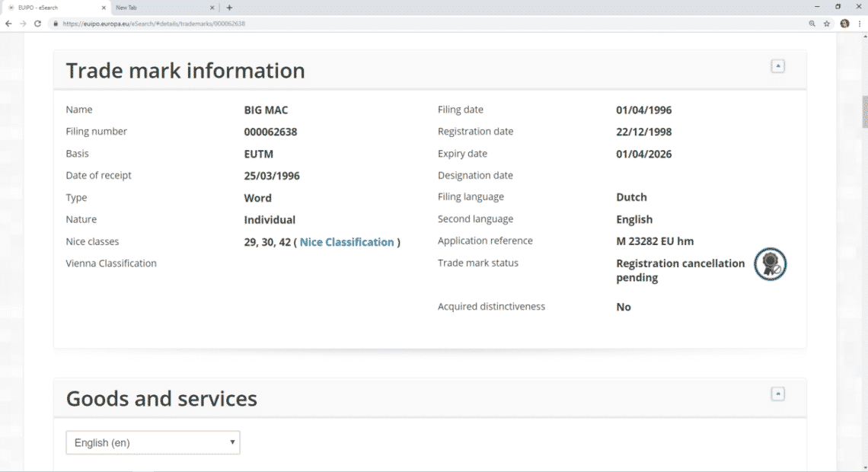Select the EUIPO - eSearch tab
Image resolution: width=868 pixels, height=472 pixels.
[x=53, y=8]
